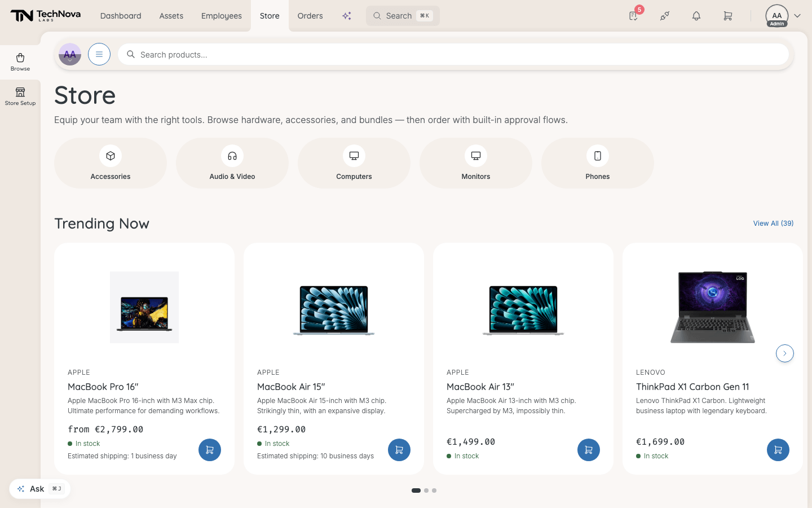Click the 'from €2,799.00' price

click(x=105, y=430)
